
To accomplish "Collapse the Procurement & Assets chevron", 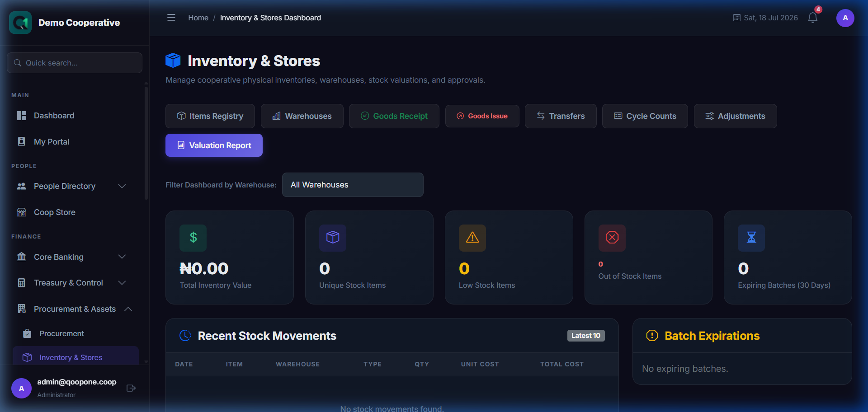I will pos(128,309).
